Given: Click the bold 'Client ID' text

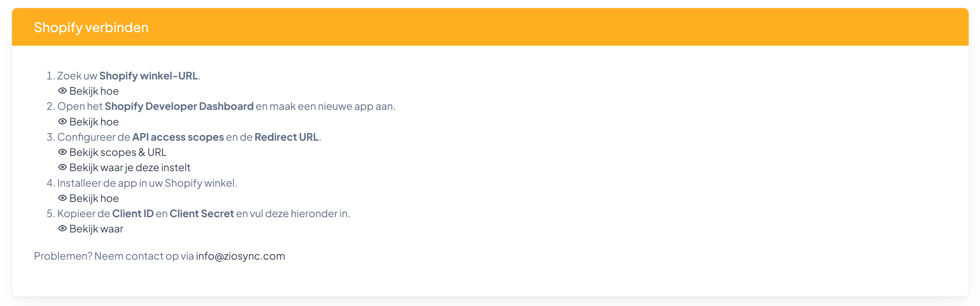Looking at the screenshot, I should (133, 214).
